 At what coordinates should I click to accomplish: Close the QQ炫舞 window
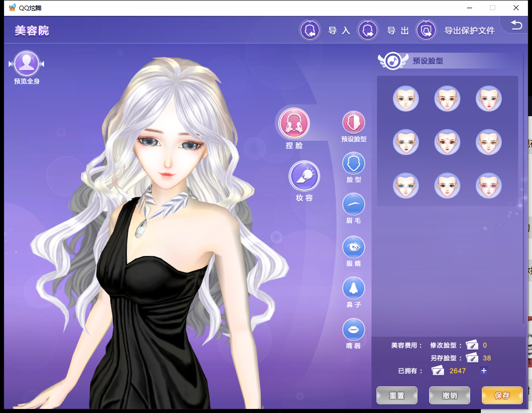pyautogui.click(x=516, y=8)
